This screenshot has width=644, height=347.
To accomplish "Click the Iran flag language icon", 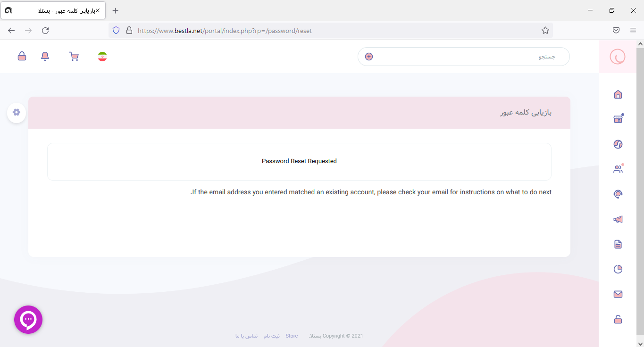I will (x=102, y=57).
